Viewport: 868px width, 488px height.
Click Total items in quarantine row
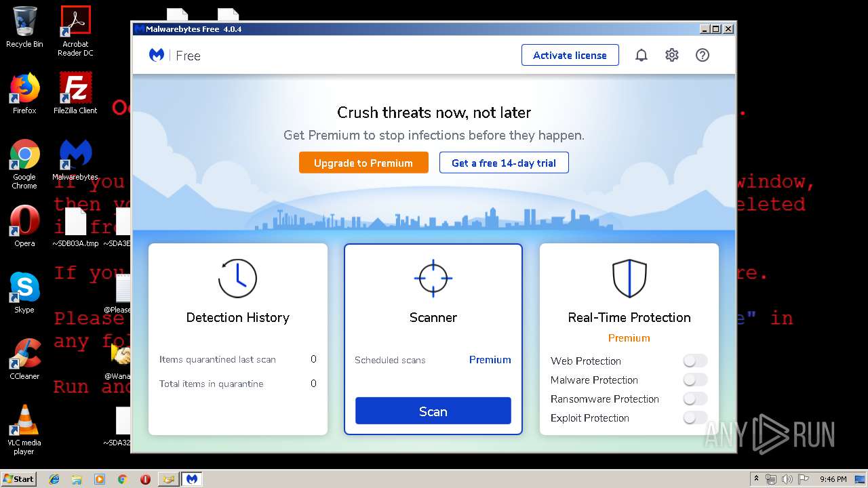238,384
